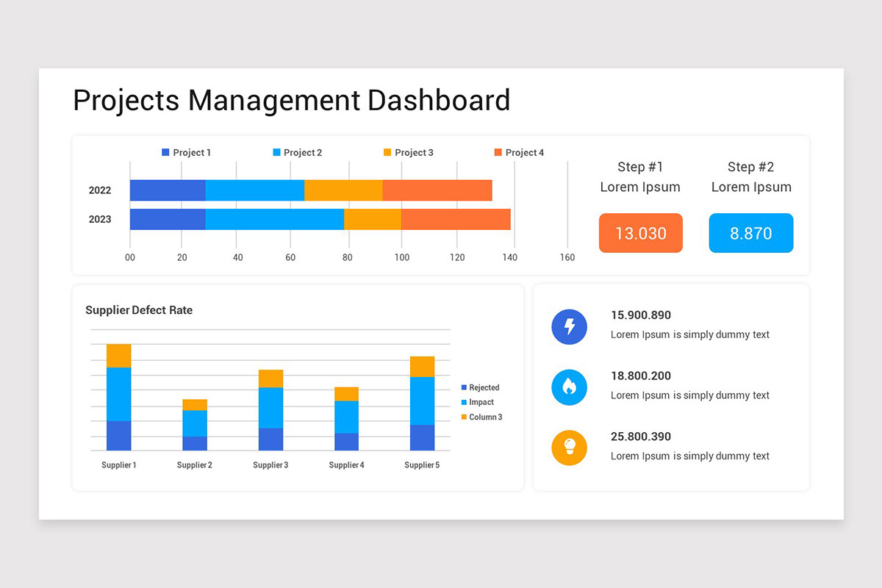Viewport: 882px width, 588px height.
Task: Click the light blue flame icon
Action: (x=569, y=387)
